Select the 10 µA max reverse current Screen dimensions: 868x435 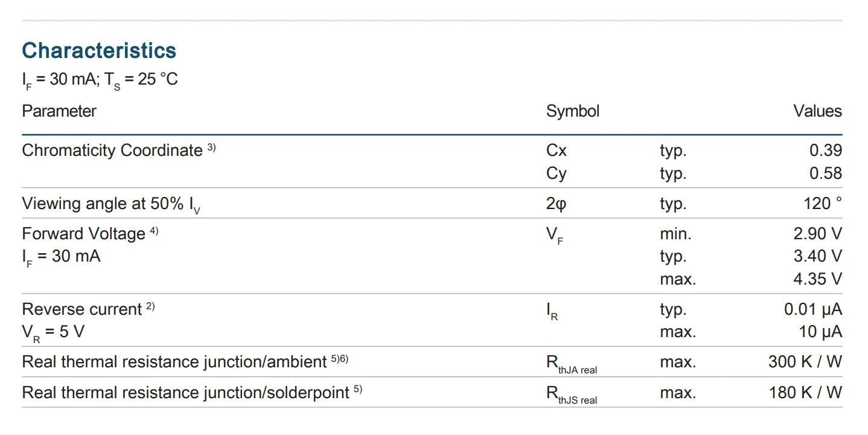pyautogui.click(x=820, y=332)
